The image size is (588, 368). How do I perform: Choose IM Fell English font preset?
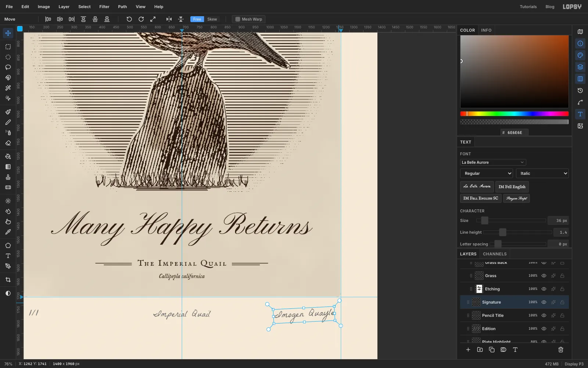512,187
